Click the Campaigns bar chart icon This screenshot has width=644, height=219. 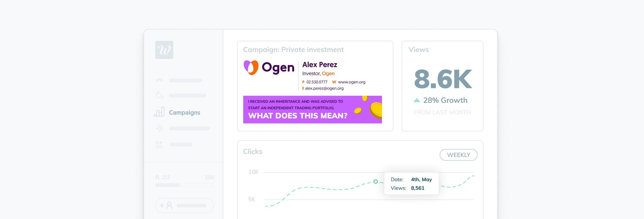tap(159, 112)
